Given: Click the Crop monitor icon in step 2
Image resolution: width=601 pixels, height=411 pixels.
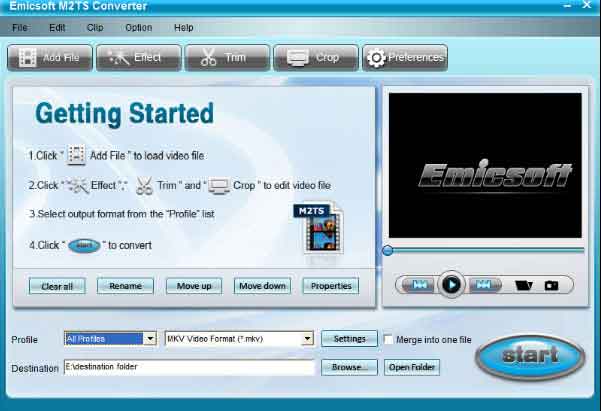Looking at the screenshot, I should pos(218,186).
